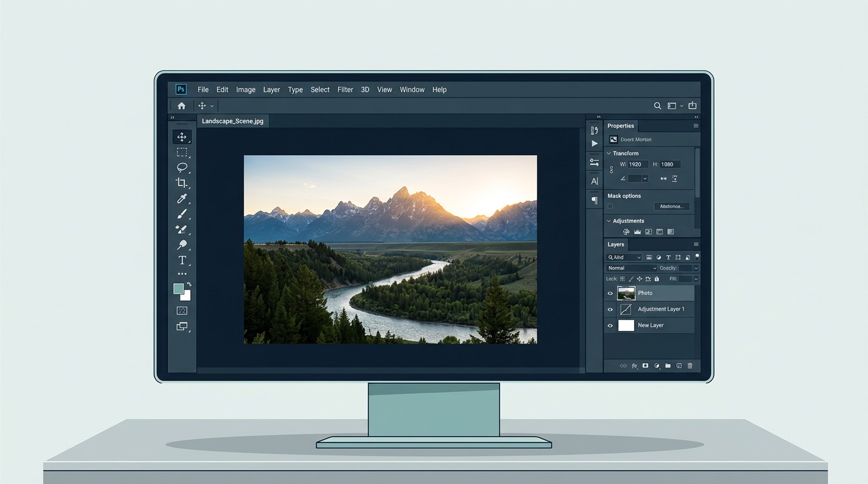Select the Eyedropper tool

(182, 199)
